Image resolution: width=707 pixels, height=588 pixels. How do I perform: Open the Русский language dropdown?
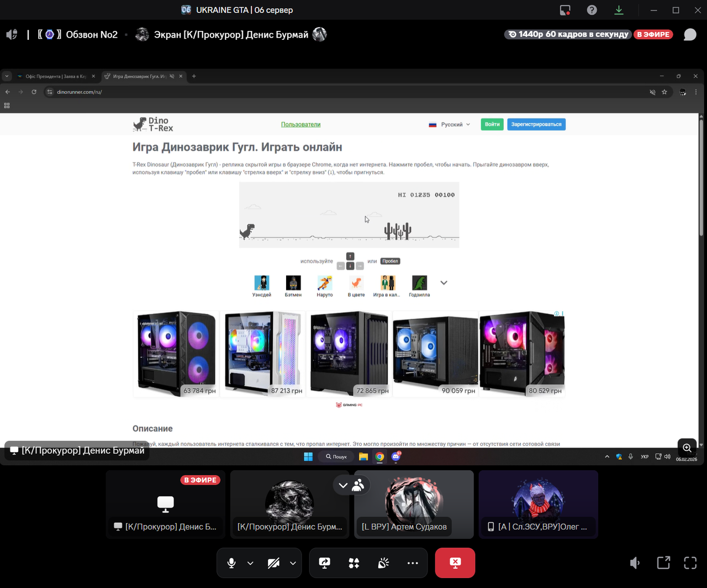point(450,124)
